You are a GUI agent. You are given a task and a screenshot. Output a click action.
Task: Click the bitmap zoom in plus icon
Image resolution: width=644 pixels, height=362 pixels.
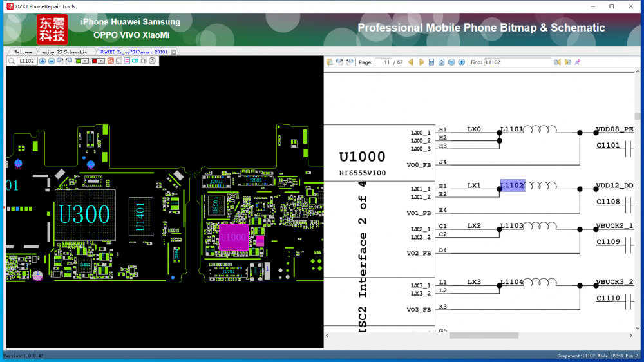click(43, 61)
